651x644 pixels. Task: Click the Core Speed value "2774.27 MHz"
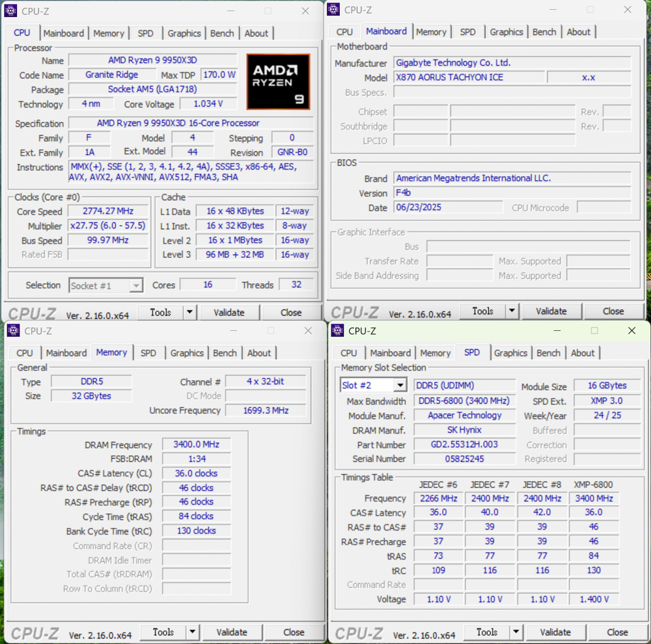108,211
